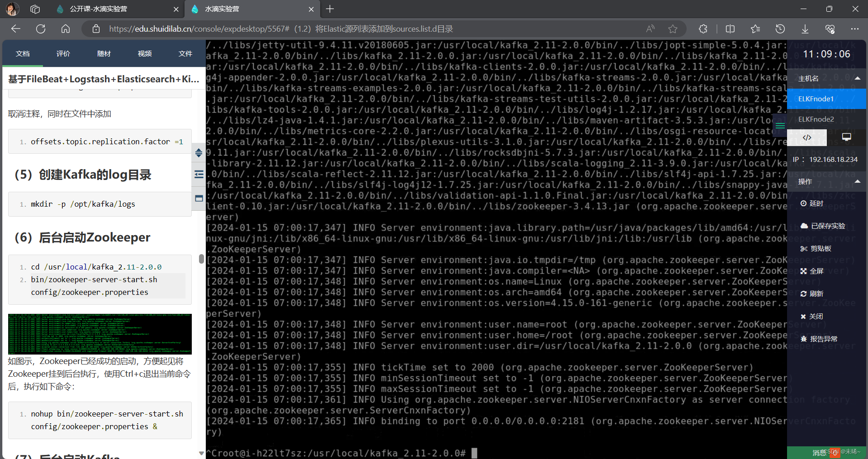Open the downloads panel
This screenshot has width=868, height=459.
tap(805, 29)
